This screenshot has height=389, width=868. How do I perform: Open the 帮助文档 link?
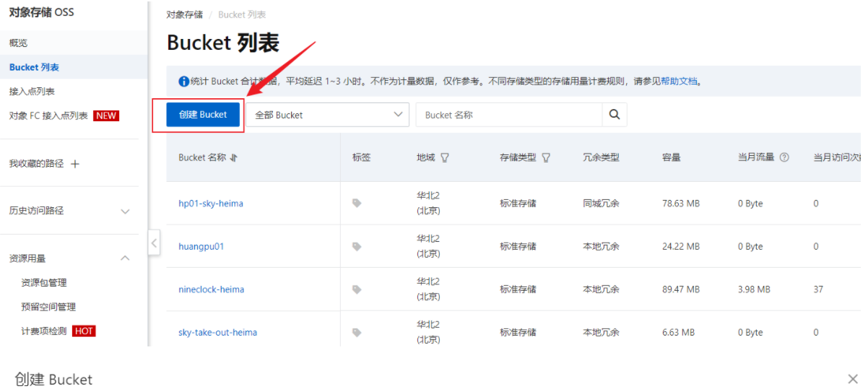coord(680,82)
